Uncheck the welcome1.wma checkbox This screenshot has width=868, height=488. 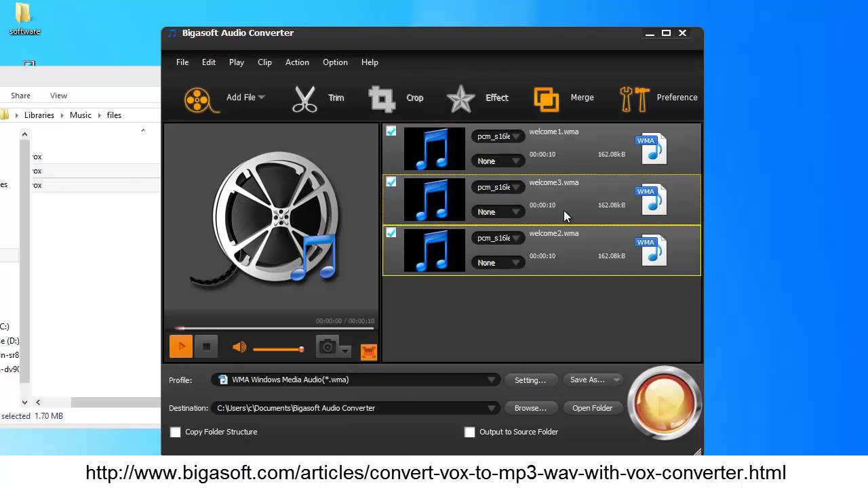[391, 131]
